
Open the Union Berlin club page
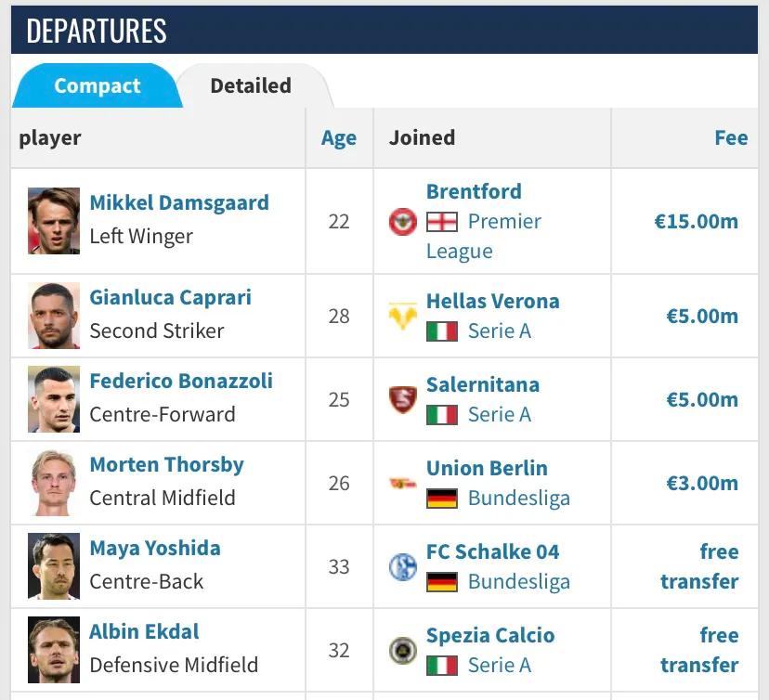487,468
